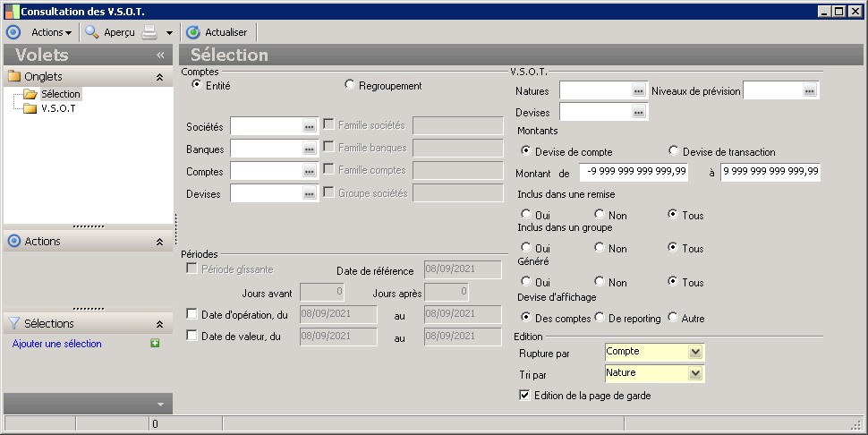The width and height of the screenshot is (868, 435).
Task: Click the Sélections funnel filter icon
Action: click(14, 323)
